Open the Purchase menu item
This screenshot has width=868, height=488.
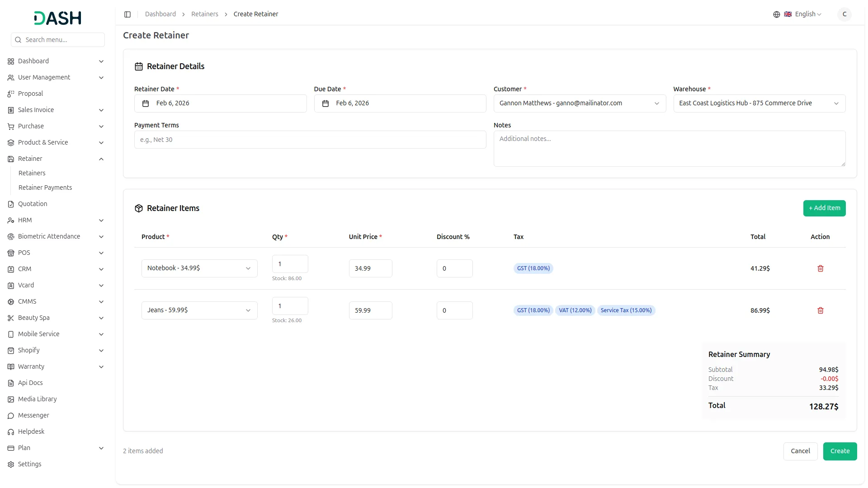tap(56, 126)
